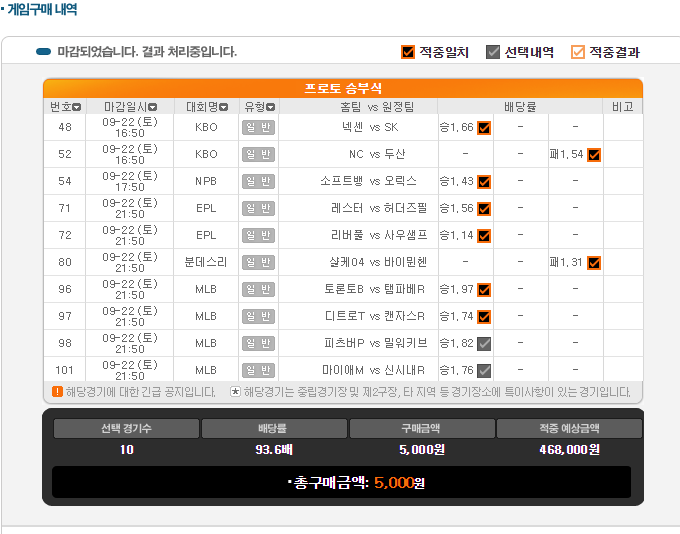Viewport: 680px width, 534px height.
Task: Click the 일반 badge for 넥센 vs SK
Action: tap(258, 127)
